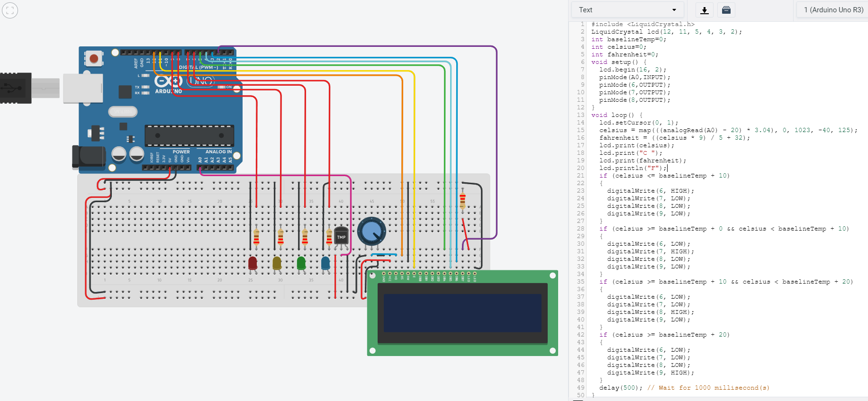Click the code line '#include <LiquidCrystal.h>'

[x=642, y=24]
